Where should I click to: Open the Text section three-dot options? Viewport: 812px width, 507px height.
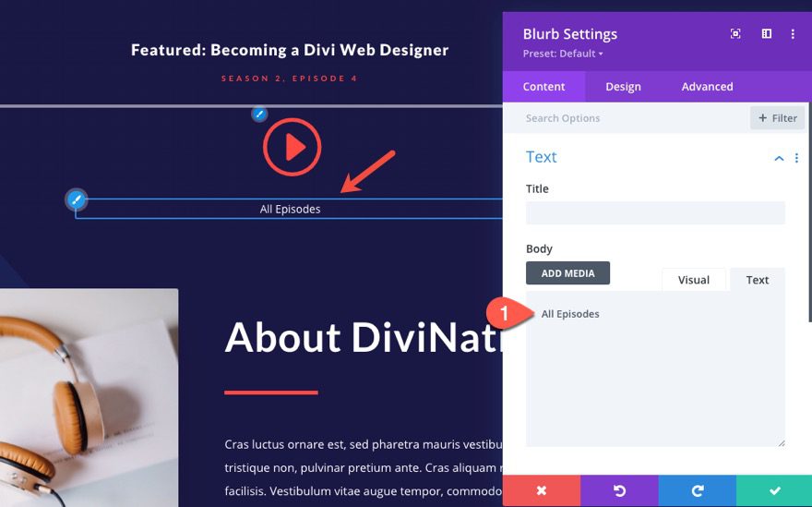coord(796,158)
